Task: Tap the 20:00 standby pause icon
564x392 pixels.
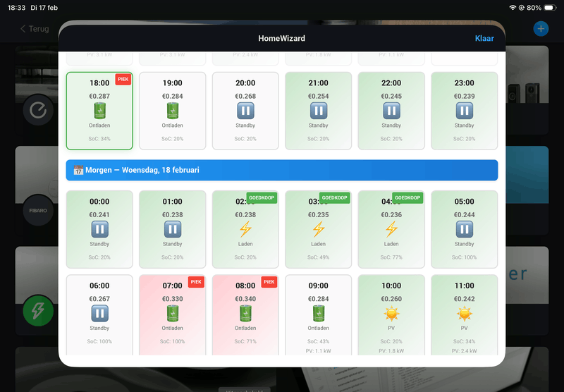Action: coord(245,111)
